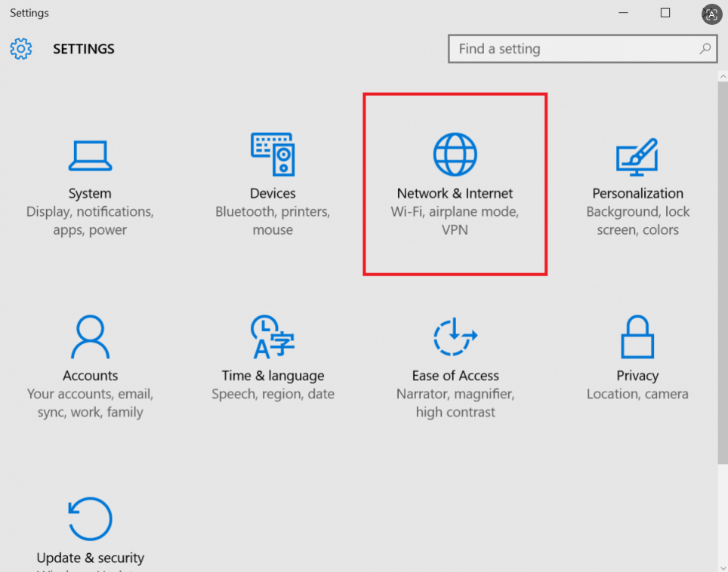The image size is (728, 572).
Task: Open the Personalization paintbrush monitor icon
Action: point(637,157)
